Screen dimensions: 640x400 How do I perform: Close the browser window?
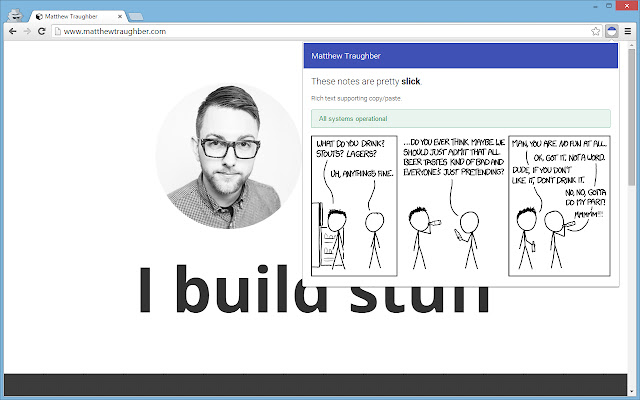[625, 6]
